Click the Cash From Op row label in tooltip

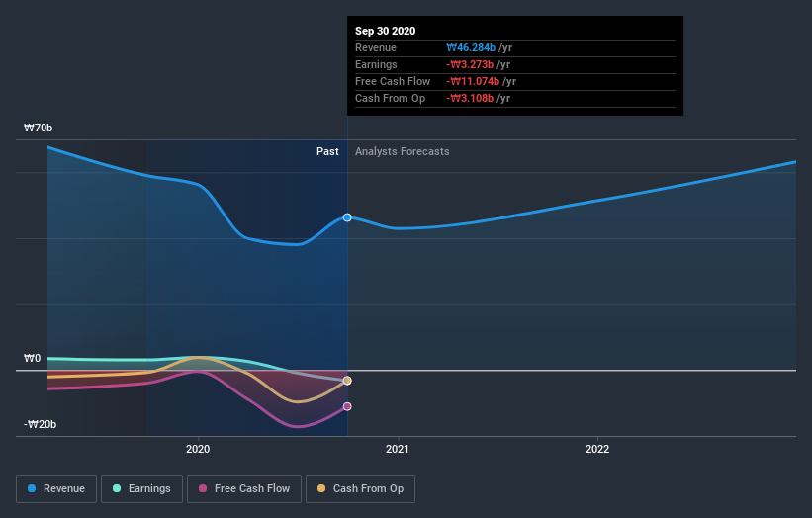click(390, 98)
